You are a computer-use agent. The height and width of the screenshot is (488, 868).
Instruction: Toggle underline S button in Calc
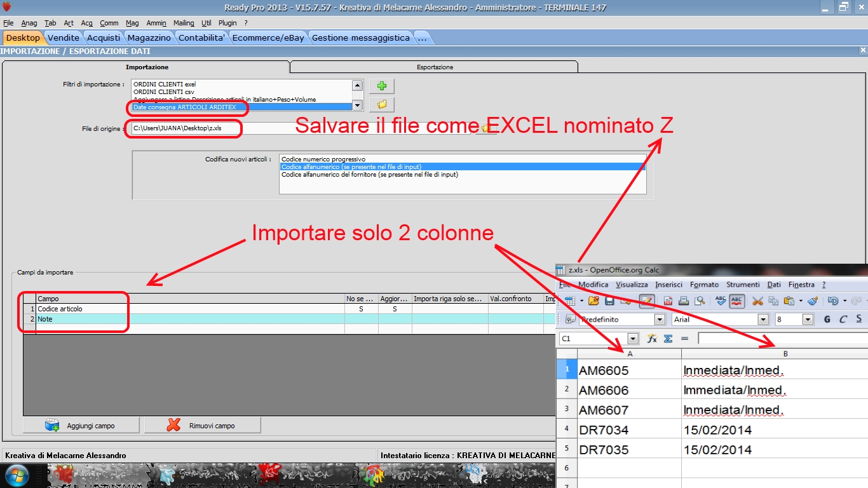859,319
